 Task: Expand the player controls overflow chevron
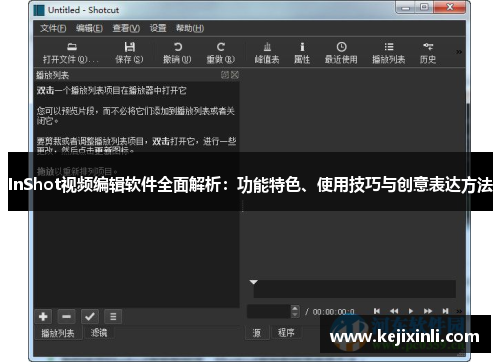[x=459, y=311]
